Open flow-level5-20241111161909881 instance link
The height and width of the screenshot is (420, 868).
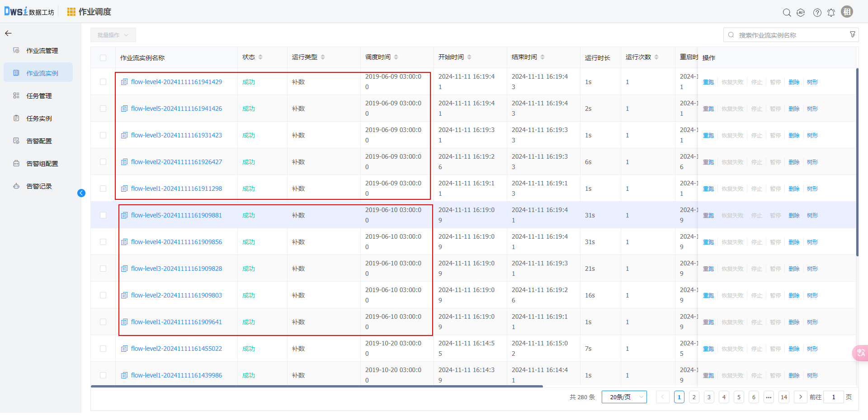[176, 215]
